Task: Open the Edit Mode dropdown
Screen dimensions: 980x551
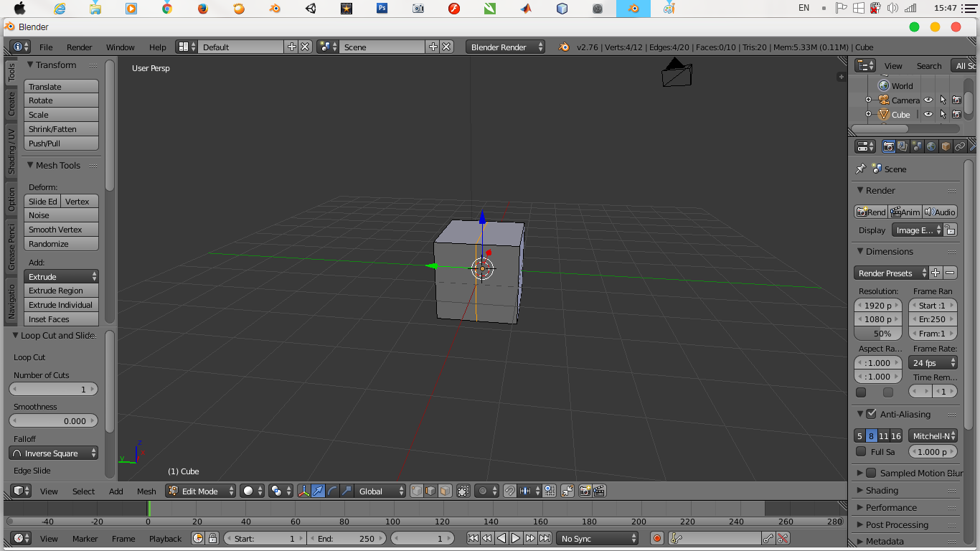Action: coord(199,491)
